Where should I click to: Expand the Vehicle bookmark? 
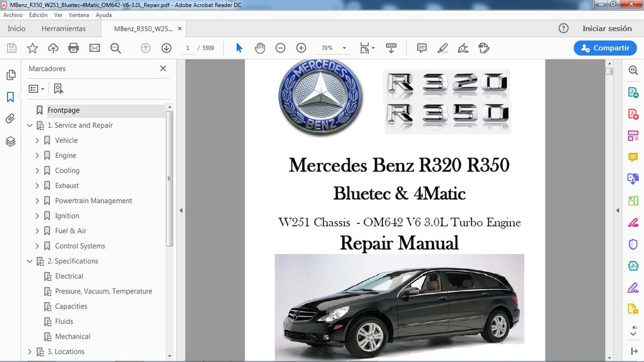pos(37,140)
